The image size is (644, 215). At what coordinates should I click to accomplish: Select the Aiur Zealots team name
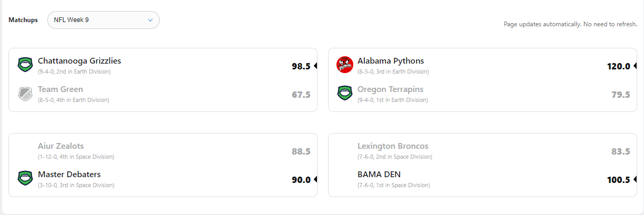click(61, 146)
